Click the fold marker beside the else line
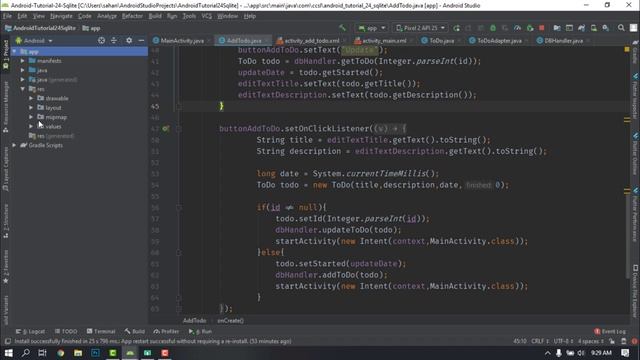Viewport: 640px width, 360px height. click(x=179, y=253)
